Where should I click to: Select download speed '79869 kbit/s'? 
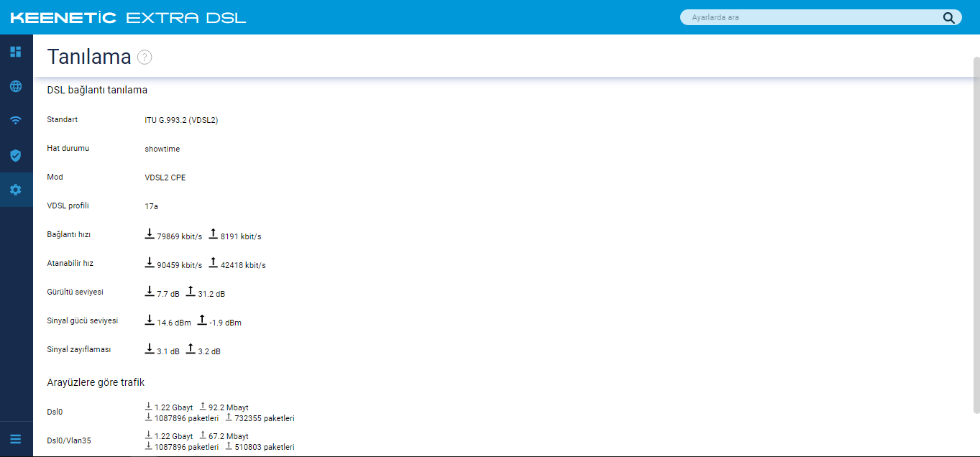[179, 236]
